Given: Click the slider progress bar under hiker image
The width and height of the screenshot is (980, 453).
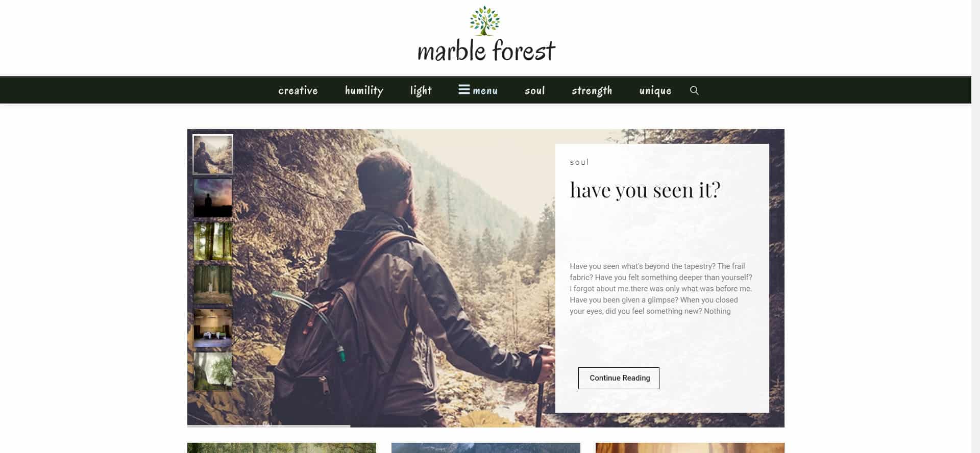Looking at the screenshot, I should click(268, 426).
